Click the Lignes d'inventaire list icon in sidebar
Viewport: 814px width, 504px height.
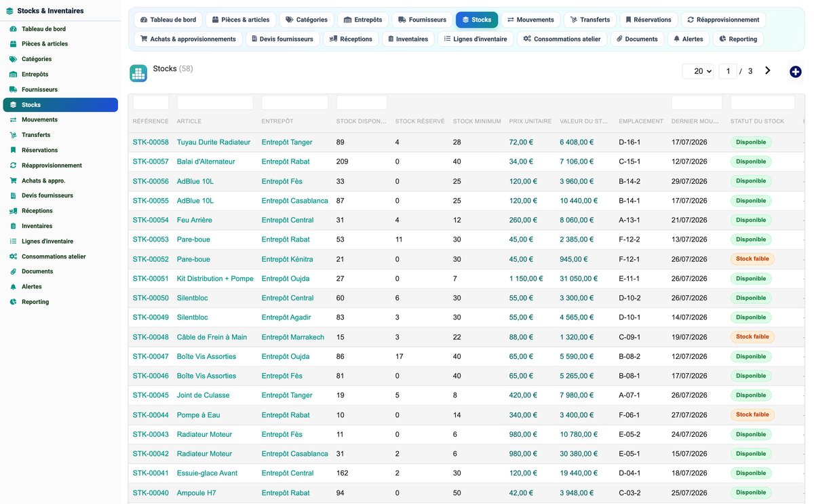pyautogui.click(x=13, y=241)
